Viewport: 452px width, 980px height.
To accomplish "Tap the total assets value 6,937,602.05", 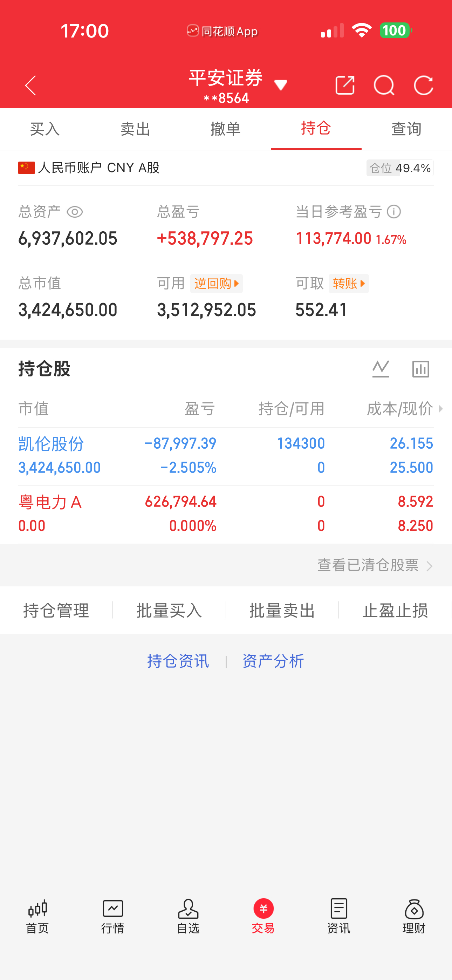I will (x=68, y=239).
